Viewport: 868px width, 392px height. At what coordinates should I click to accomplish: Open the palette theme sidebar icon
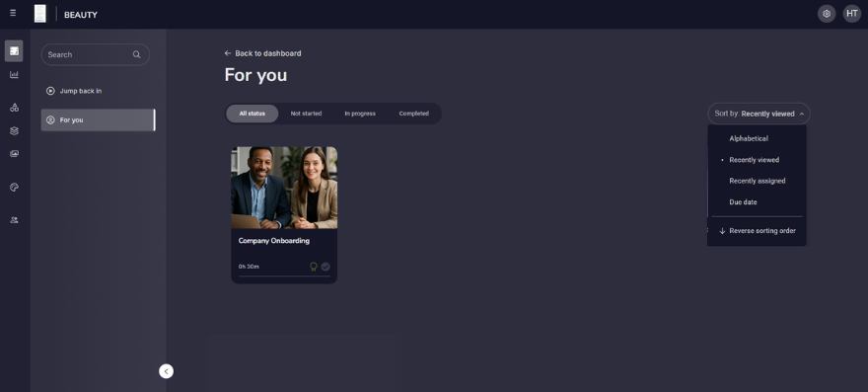[15, 188]
